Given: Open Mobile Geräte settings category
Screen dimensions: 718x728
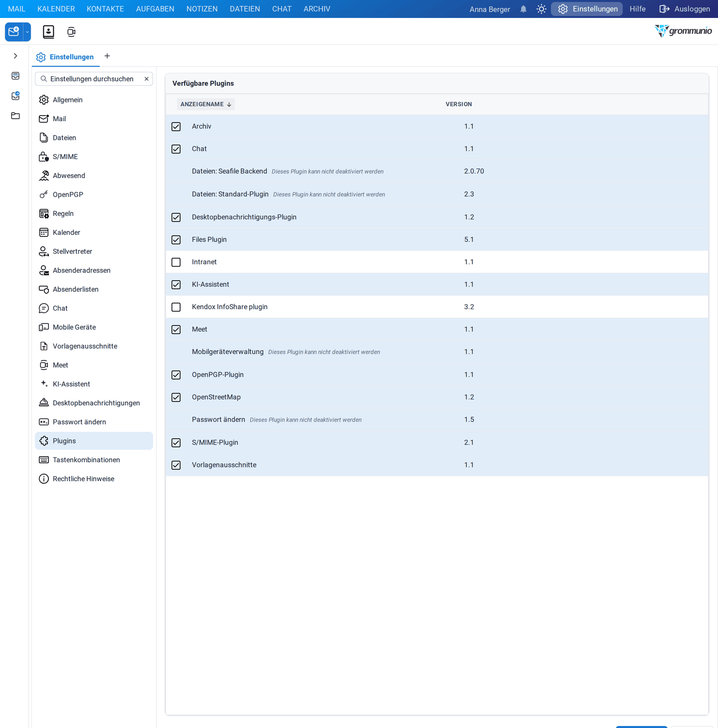Looking at the screenshot, I should pyautogui.click(x=94, y=327).
